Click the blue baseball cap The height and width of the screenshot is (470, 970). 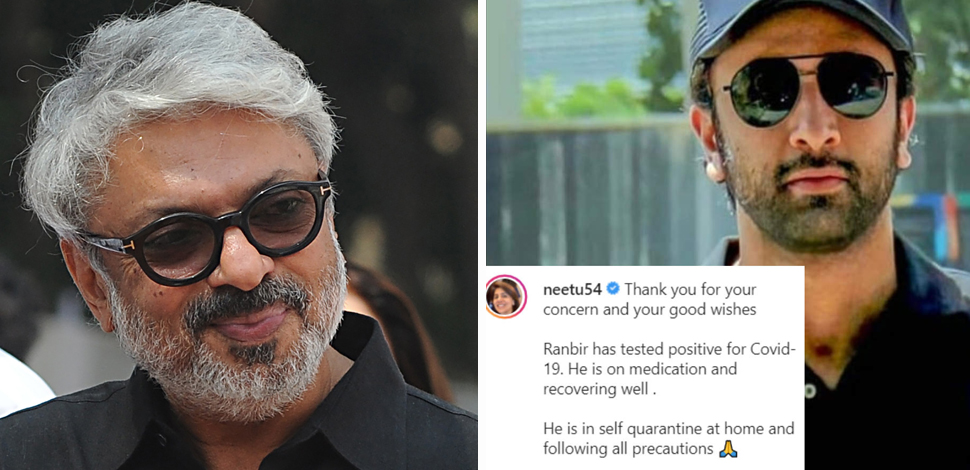pos(802,28)
